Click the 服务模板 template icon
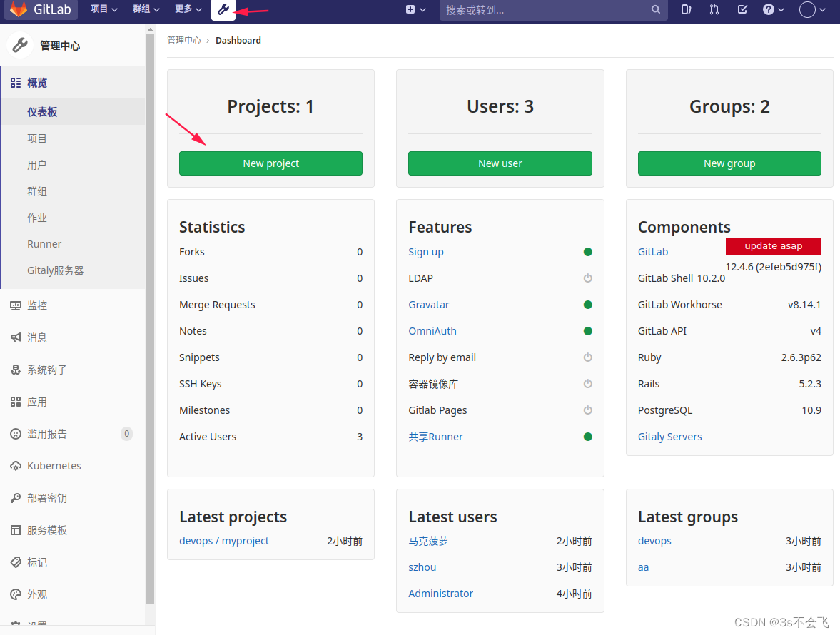This screenshot has width=840, height=635. click(x=16, y=531)
